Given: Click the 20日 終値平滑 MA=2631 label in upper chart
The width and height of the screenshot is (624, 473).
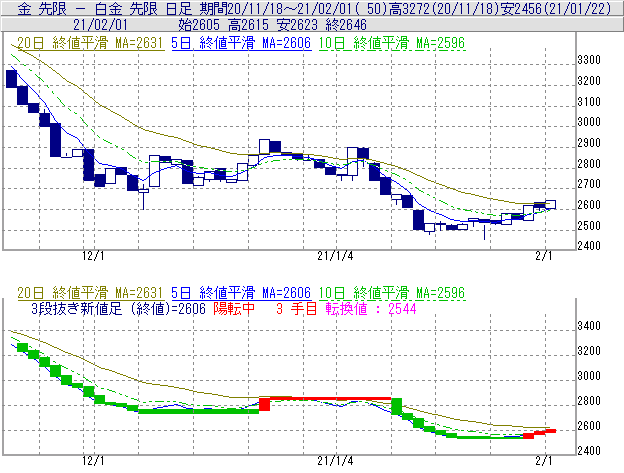Looking at the screenshot, I should (90, 43).
